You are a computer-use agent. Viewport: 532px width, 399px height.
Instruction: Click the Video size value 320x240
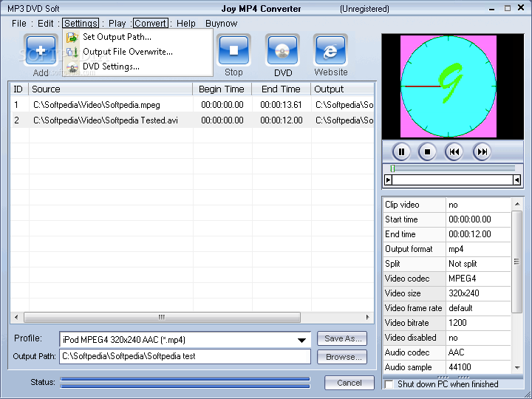click(x=478, y=293)
